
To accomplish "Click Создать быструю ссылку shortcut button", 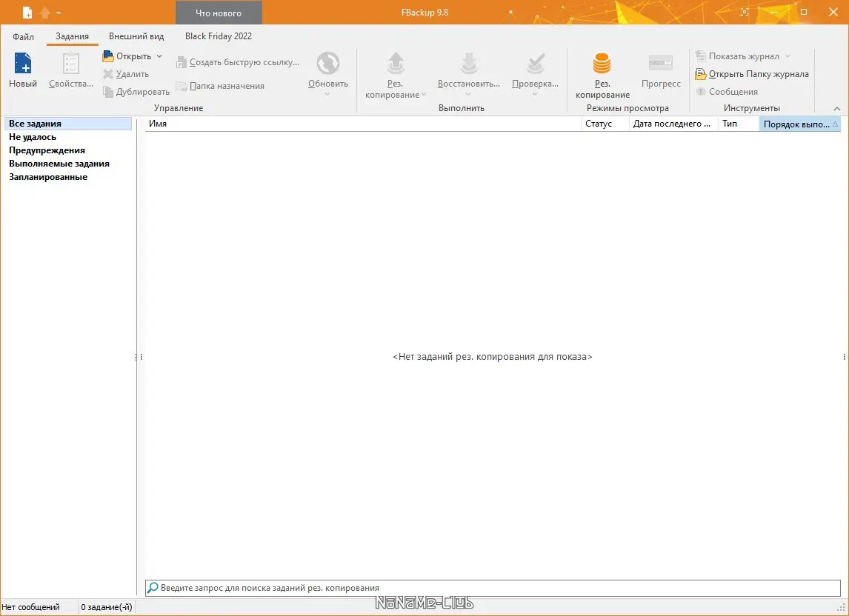I will pyautogui.click(x=238, y=62).
